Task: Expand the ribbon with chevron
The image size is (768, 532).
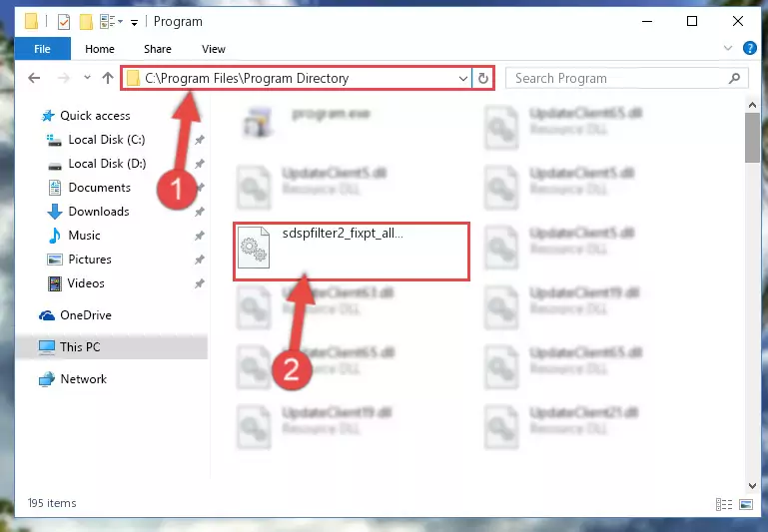Action: point(728,48)
